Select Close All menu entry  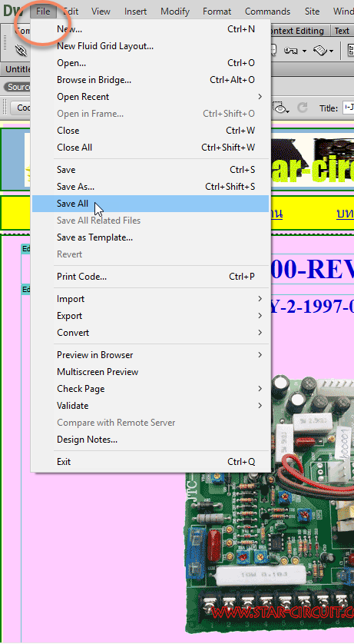[x=151, y=148]
